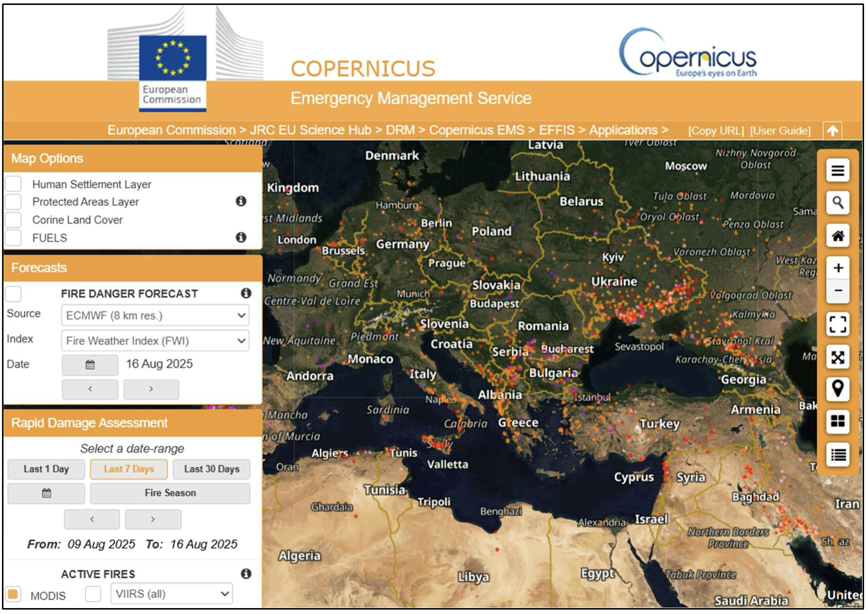The width and height of the screenshot is (868, 614).
Task: Open the VIIRS (all) dropdown
Action: pyautogui.click(x=171, y=594)
